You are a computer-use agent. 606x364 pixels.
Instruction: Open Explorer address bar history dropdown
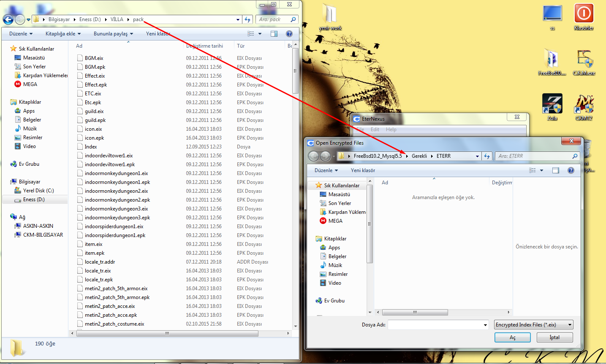point(238,19)
